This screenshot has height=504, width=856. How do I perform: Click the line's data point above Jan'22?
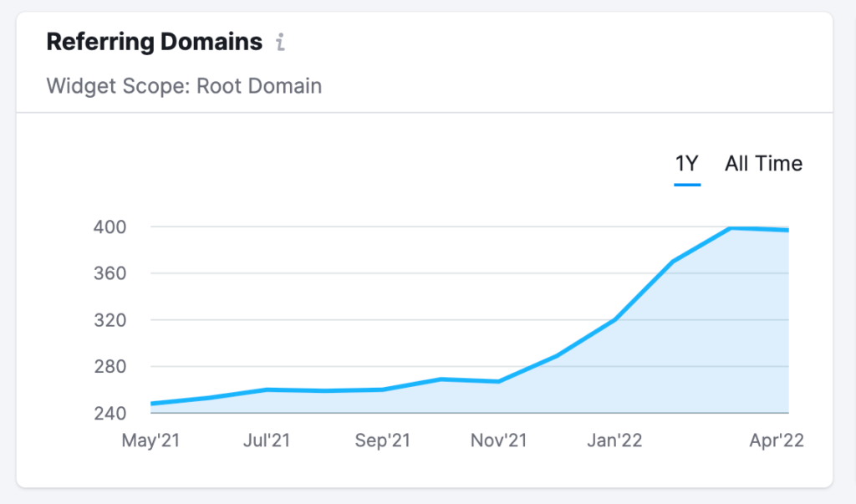pos(614,320)
